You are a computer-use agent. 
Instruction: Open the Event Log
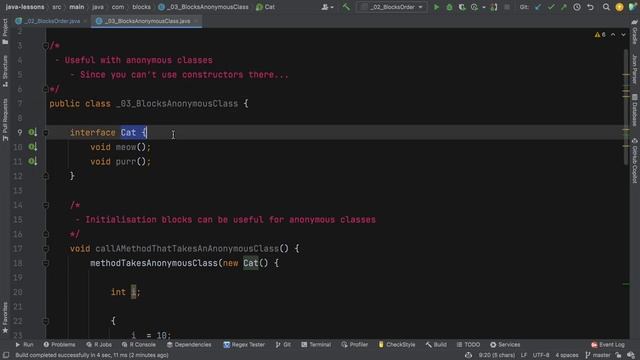click(x=608, y=345)
